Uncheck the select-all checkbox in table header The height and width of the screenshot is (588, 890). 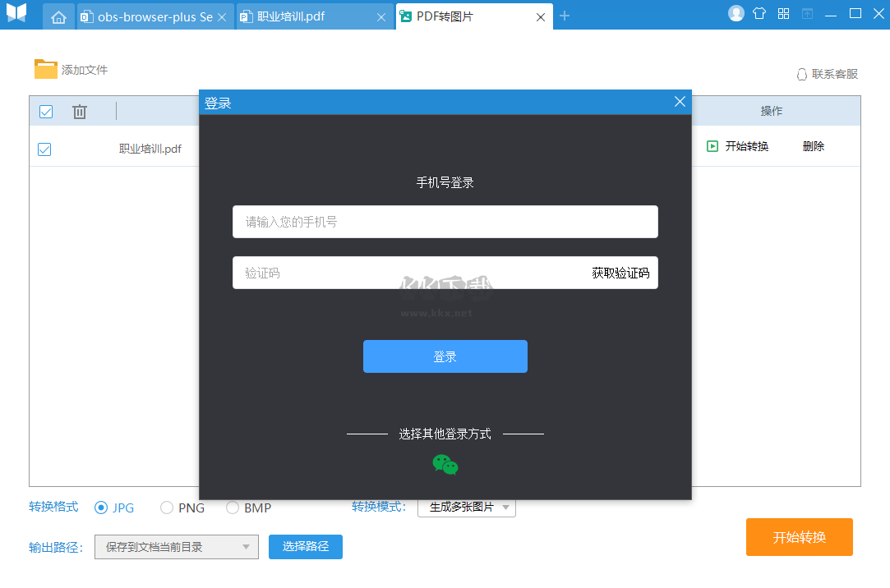45,111
